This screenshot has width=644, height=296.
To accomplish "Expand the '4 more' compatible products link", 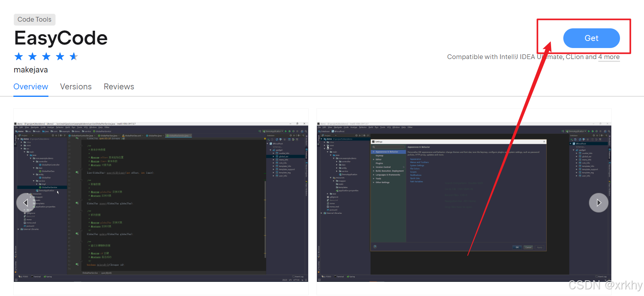I will 609,57.
